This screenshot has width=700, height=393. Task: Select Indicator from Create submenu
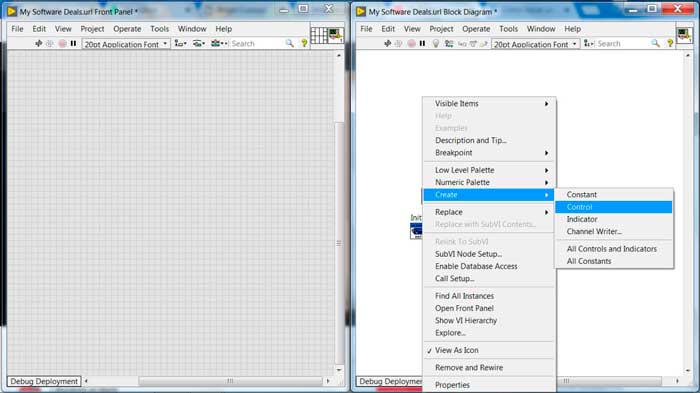[x=614, y=219]
